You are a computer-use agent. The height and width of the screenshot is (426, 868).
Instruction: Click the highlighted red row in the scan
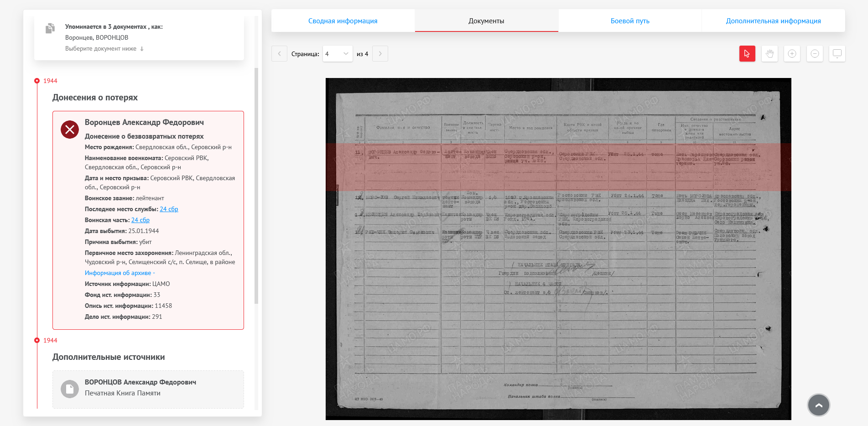pyautogui.click(x=558, y=167)
